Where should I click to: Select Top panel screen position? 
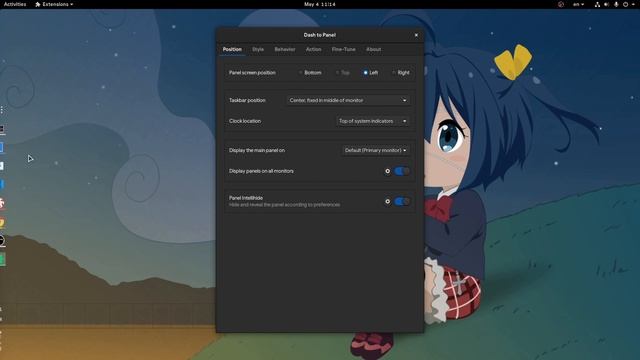[x=342, y=73]
